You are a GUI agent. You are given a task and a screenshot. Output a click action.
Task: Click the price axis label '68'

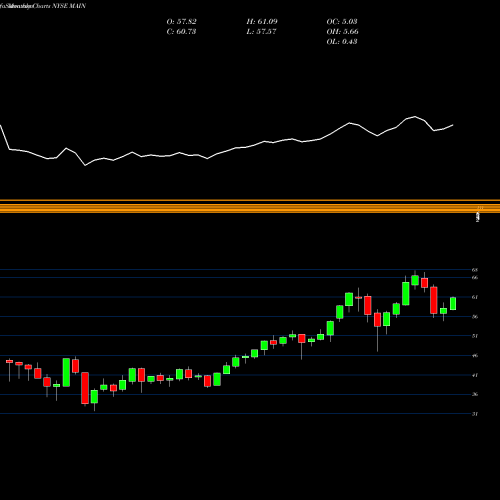(475, 270)
